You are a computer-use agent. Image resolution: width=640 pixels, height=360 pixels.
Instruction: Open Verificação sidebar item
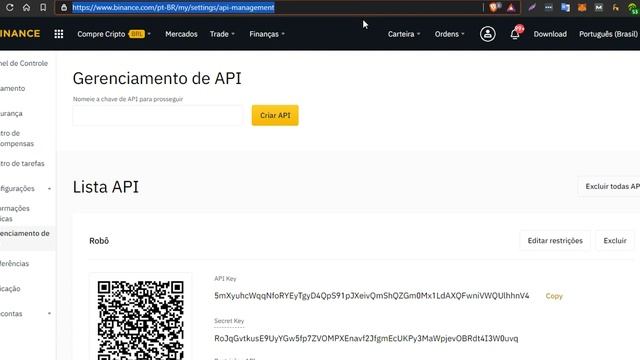(10, 289)
